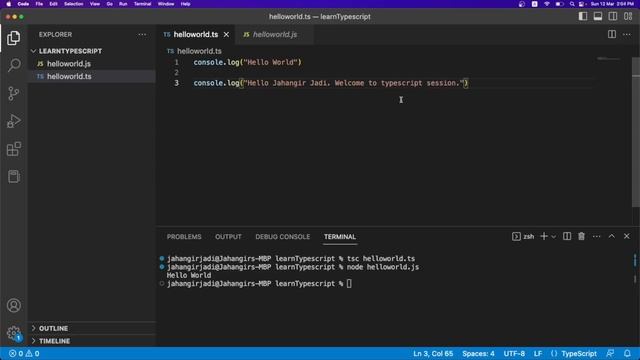640x360 pixels.
Task: Open the terminal launch profile dropdown
Action: [x=553, y=236]
